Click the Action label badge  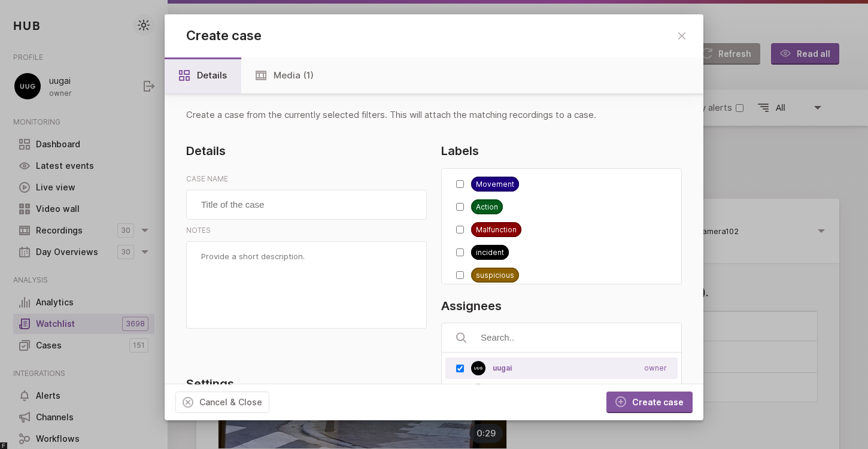click(487, 207)
